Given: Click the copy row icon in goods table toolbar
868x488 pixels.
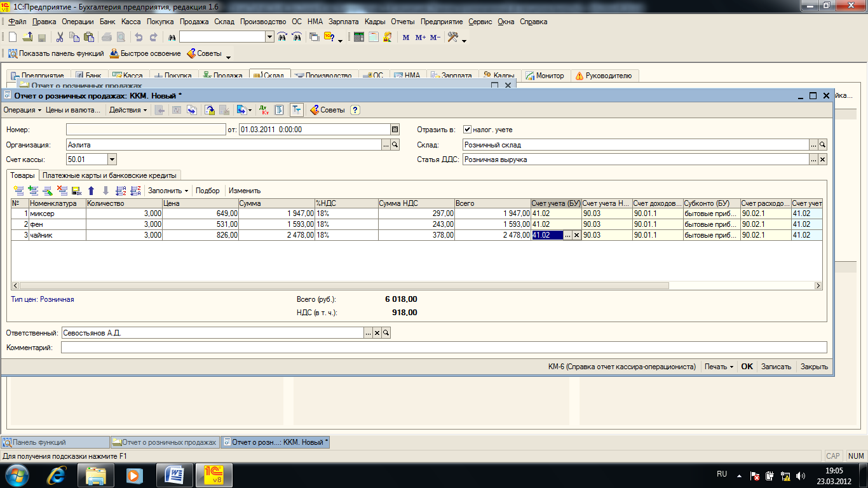Looking at the screenshot, I should (x=33, y=191).
